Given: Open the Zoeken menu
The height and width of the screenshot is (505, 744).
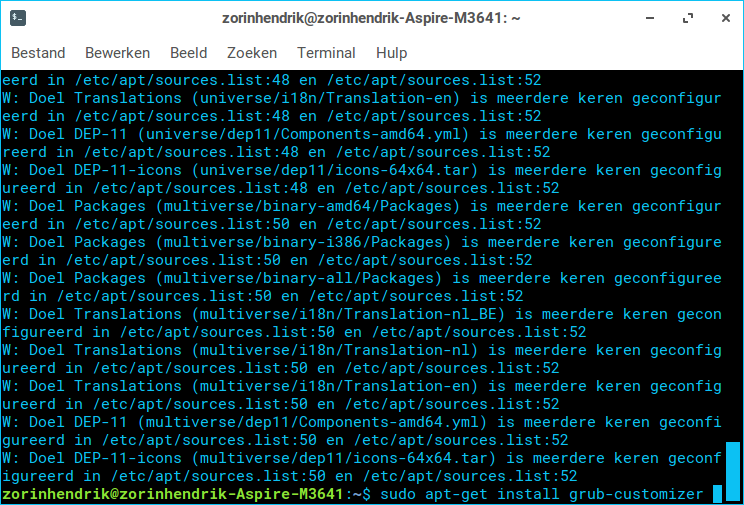Looking at the screenshot, I should tap(252, 53).
